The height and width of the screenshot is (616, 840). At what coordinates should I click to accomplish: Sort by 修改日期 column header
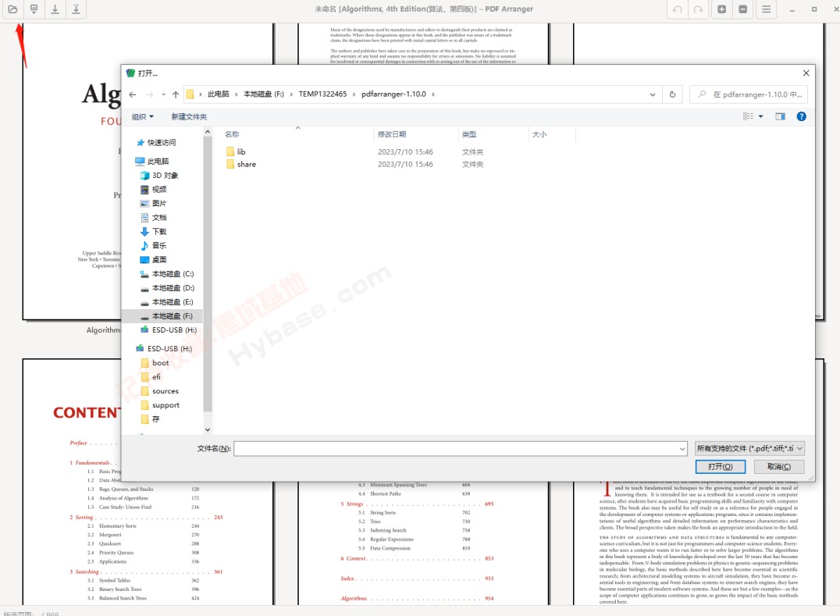pyautogui.click(x=392, y=134)
